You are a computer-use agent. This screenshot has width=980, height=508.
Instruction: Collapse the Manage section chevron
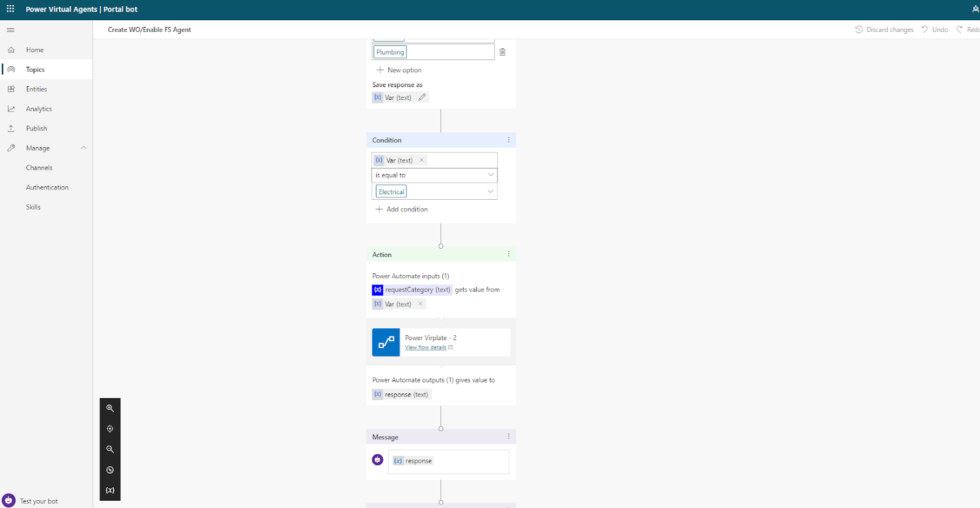tap(84, 148)
